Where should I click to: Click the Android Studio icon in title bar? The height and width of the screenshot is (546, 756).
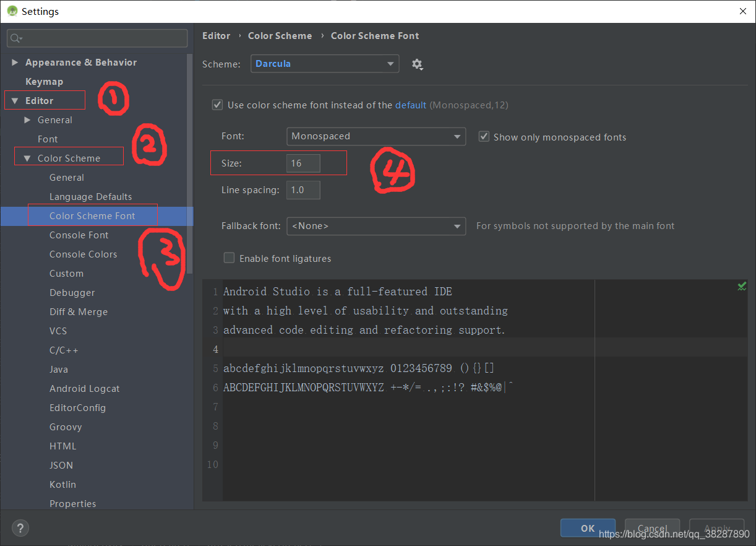click(12, 11)
